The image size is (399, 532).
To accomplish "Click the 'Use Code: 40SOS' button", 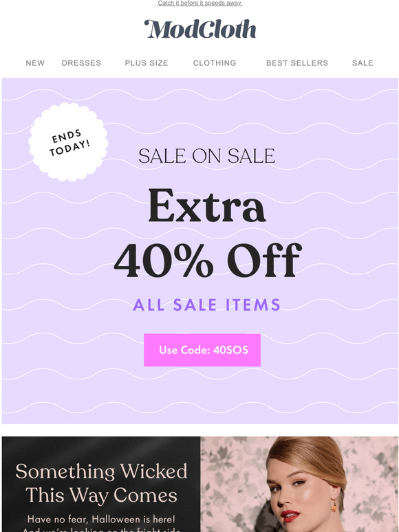I will tap(202, 350).
